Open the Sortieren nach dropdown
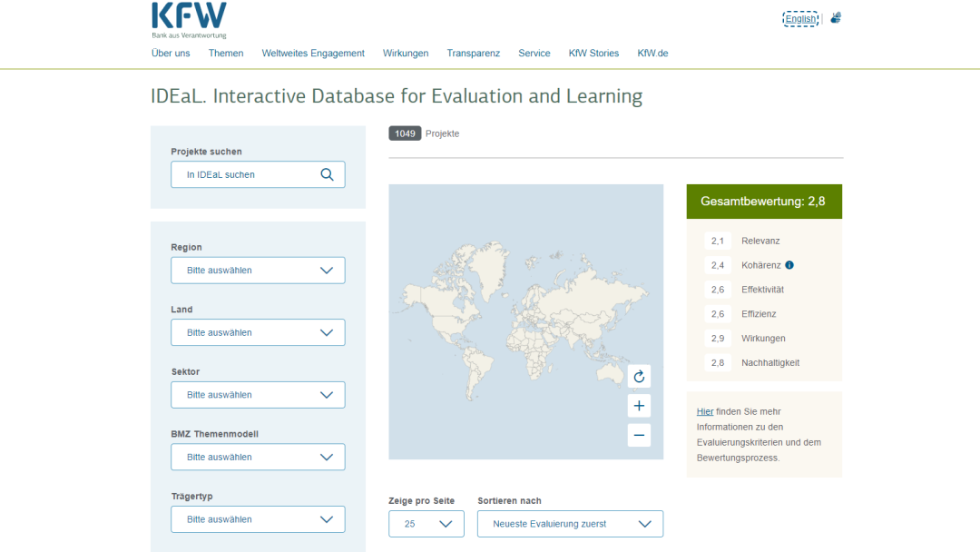 (570, 524)
